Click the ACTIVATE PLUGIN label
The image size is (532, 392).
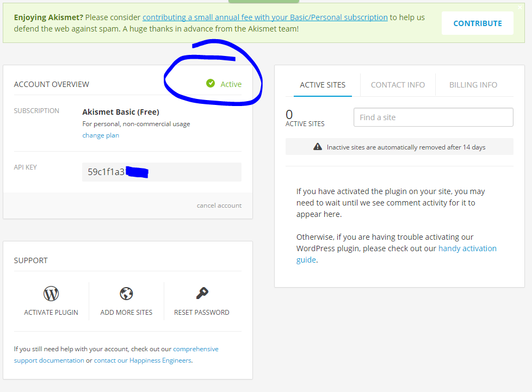(x=51, y=313)
